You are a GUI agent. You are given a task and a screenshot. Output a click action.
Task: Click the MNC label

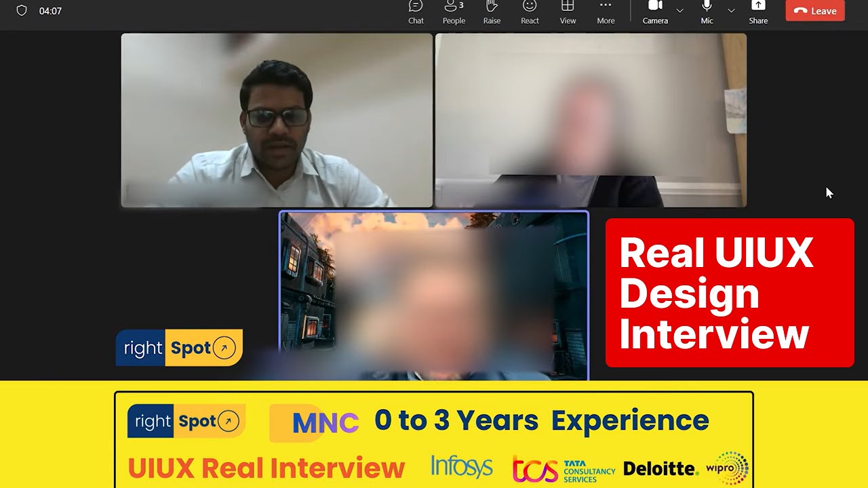coord(325,422)
